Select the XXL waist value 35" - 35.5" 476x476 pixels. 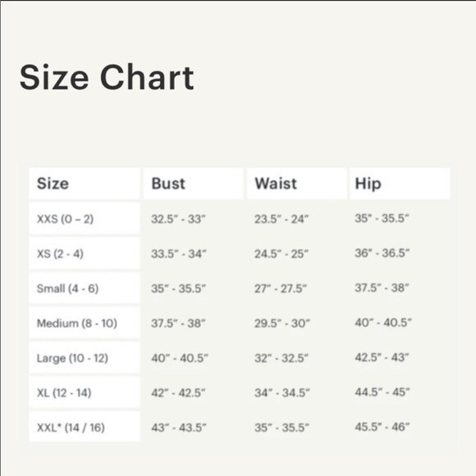click(x=281, y=428)
